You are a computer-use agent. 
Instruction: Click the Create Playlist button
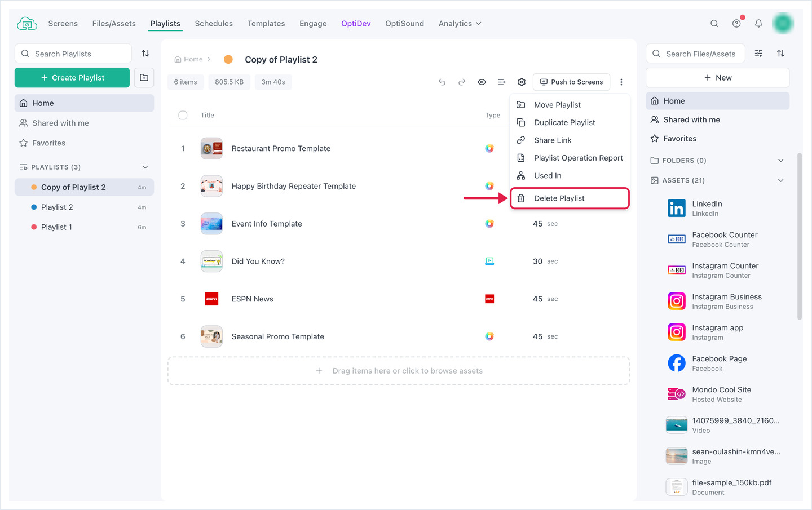click(x=72, y=78)
